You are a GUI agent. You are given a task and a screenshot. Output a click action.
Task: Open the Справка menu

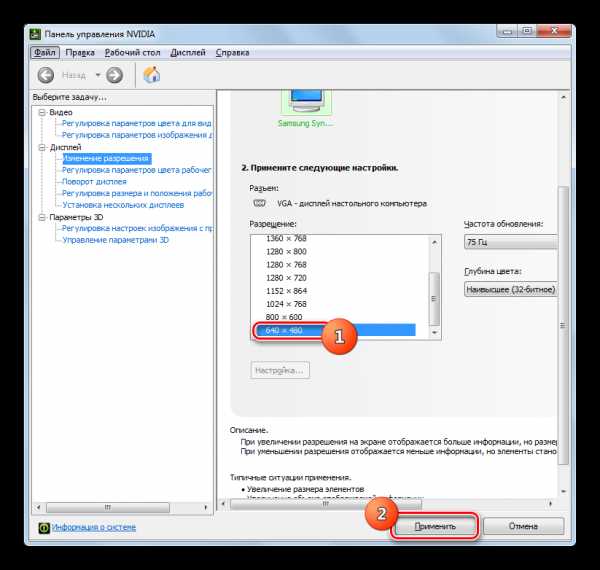[233, 52]
